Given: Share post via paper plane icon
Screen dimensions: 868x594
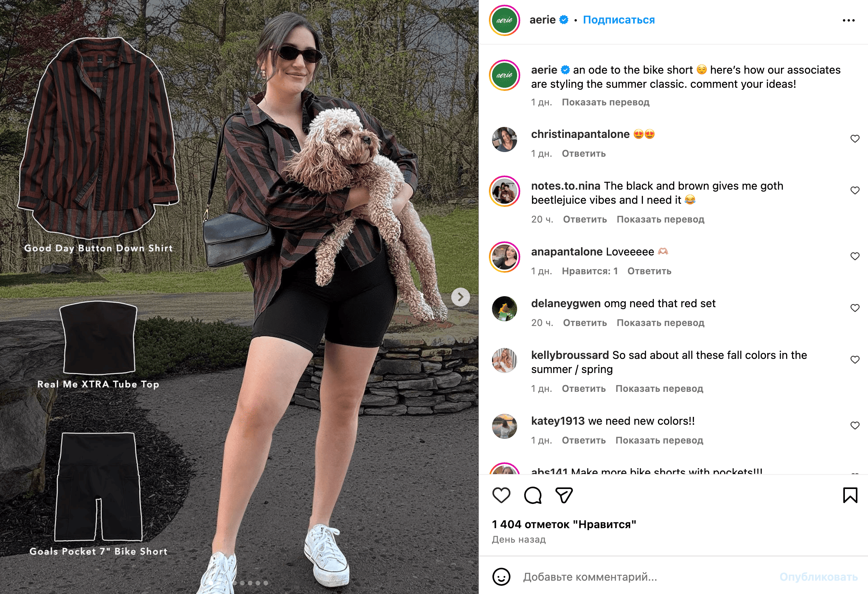Looking at the screenshot, I should [564, 495].
